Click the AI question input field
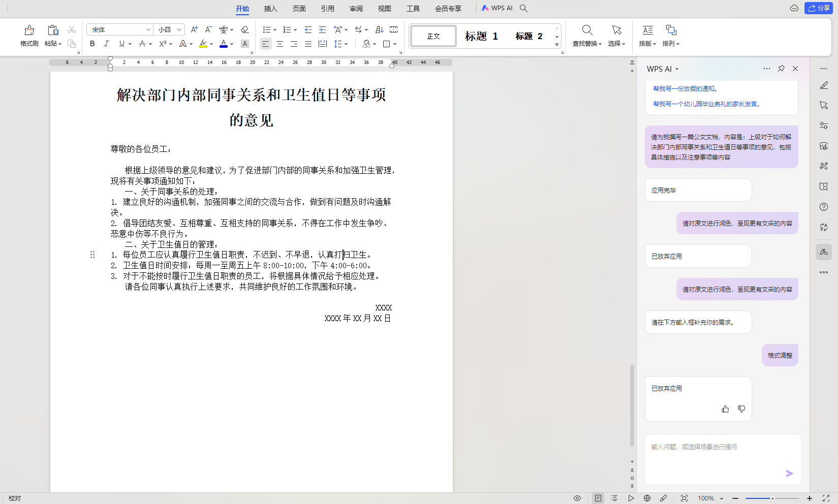This screenshot has height=504, width=838. point(723,460)
